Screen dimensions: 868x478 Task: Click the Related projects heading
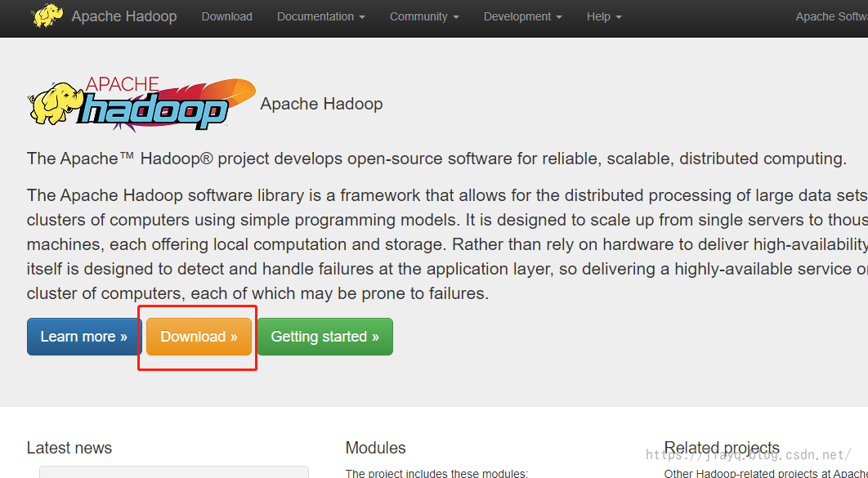point(722,448)
